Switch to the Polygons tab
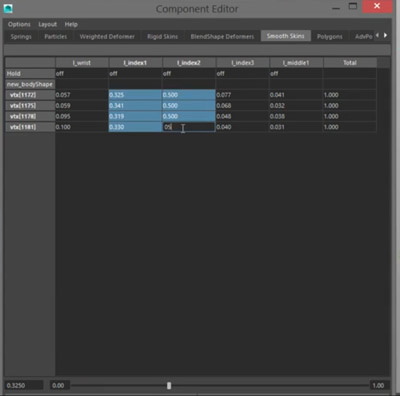 330,36
